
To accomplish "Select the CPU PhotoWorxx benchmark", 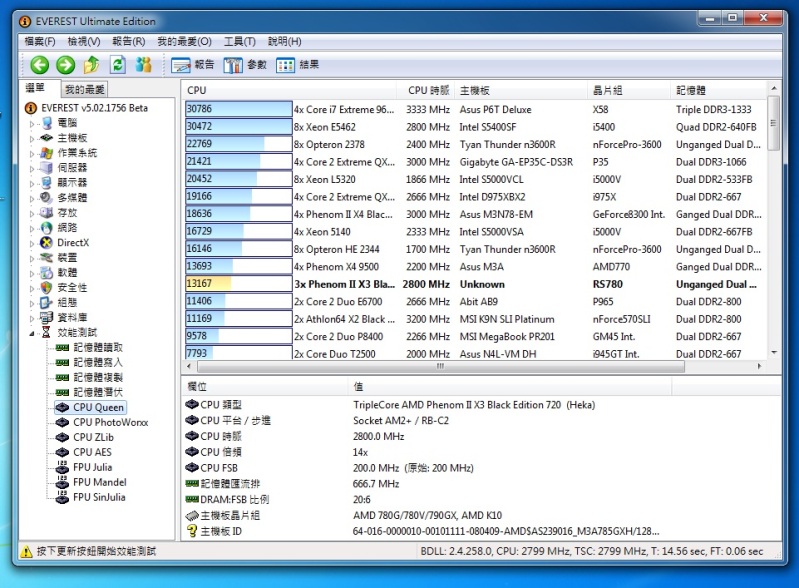I will (x=111, y=422).
